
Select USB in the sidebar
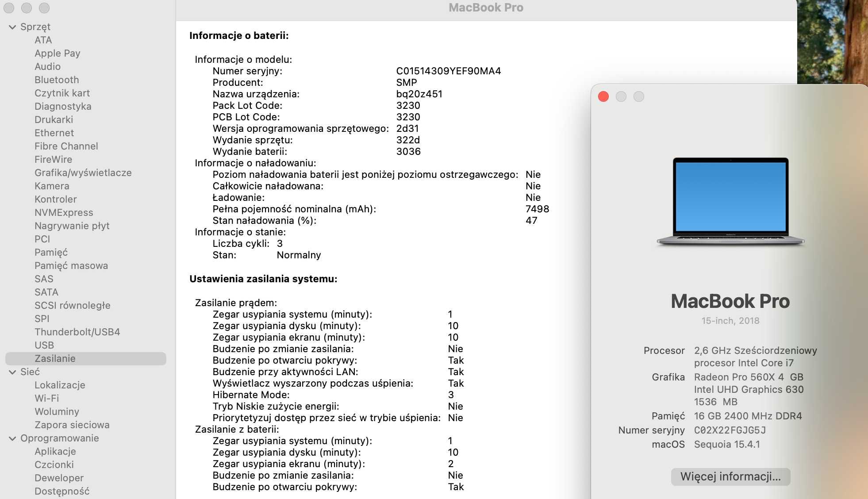(44, 345)
